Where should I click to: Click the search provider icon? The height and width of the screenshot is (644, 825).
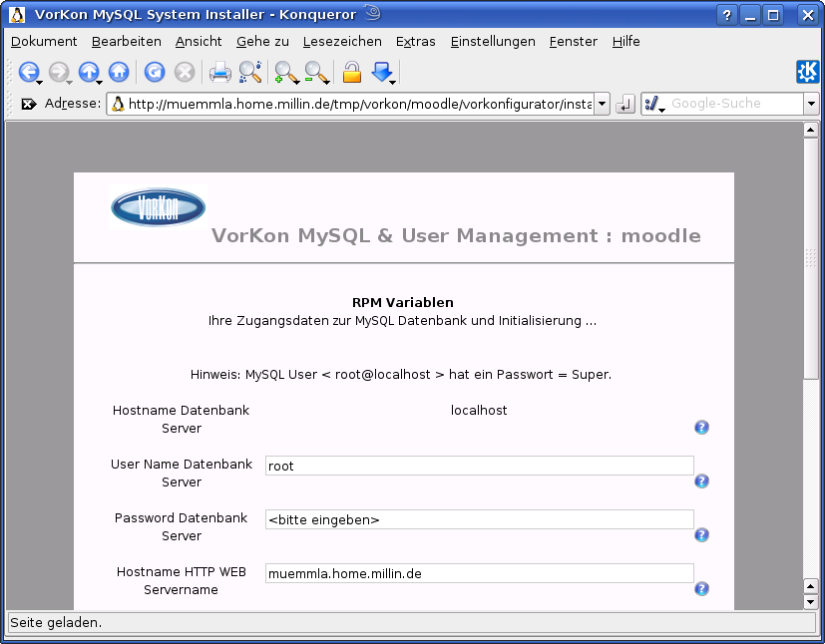[651, 104]
